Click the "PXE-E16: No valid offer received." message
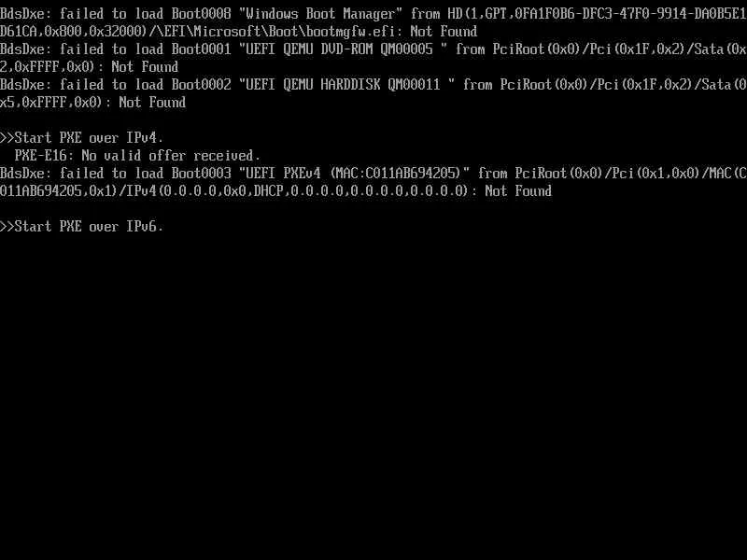 tap(137, 156)
